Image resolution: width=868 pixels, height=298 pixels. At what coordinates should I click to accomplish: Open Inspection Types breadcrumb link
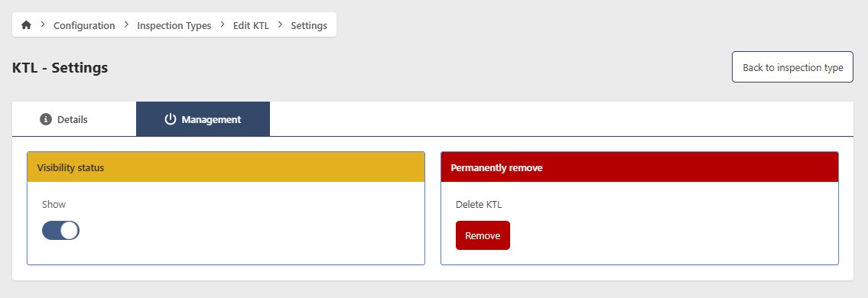(174, 25)
